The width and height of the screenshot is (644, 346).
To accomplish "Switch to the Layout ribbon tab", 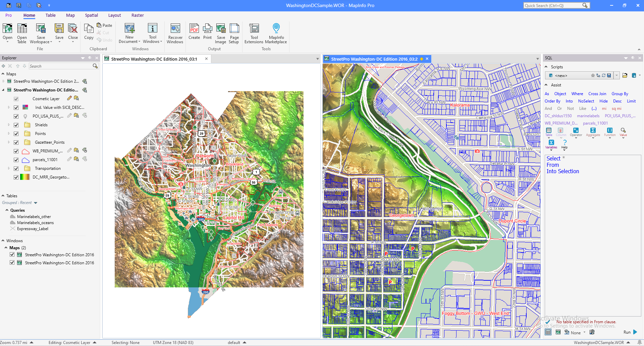I will pos(114,15).
